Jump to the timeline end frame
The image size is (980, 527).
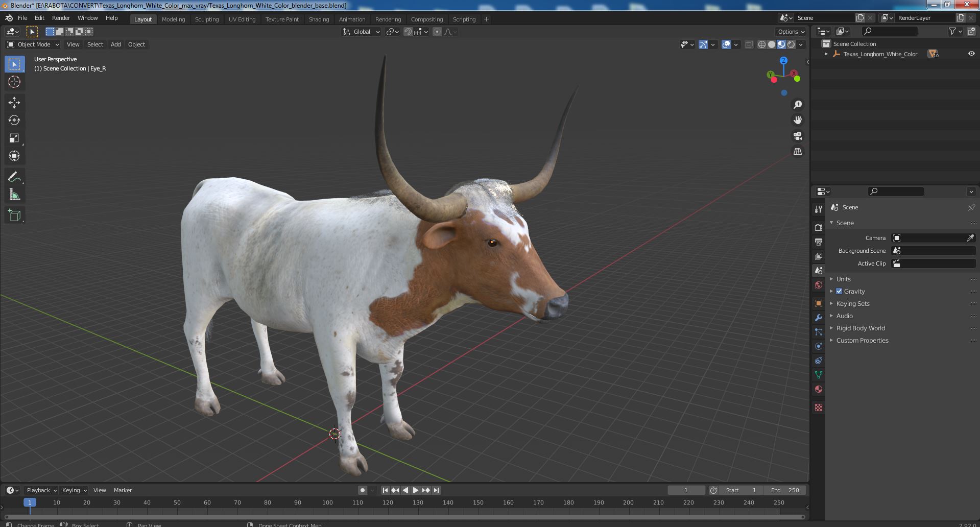tap(436, 490)
